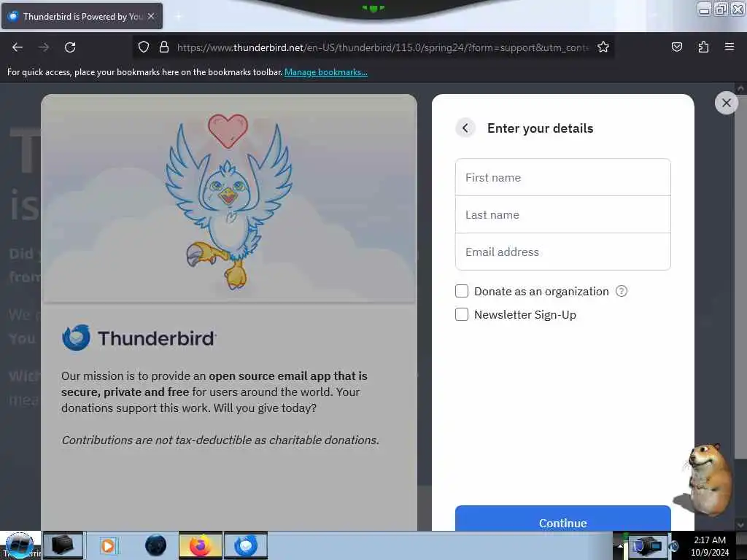Select the Thunderbird is Powered by You tab
Image resolution: width=747 pixels, height=560 pixels.
point(82,16)
